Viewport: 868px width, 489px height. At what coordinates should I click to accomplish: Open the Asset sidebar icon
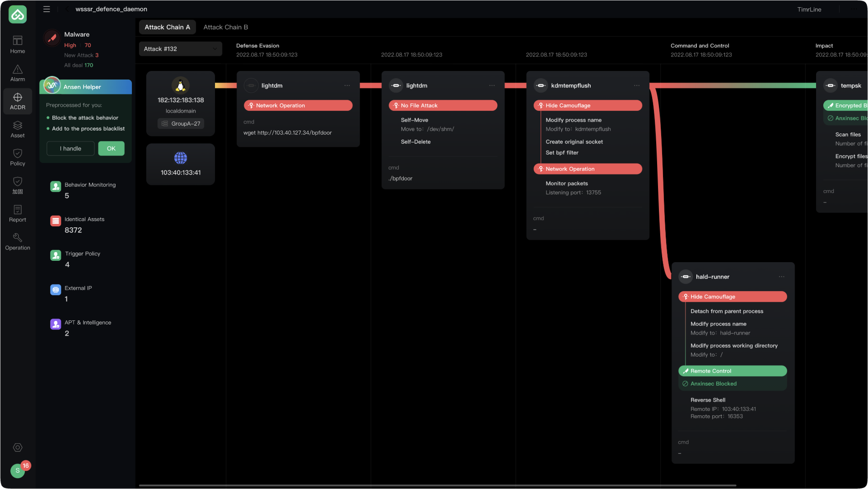tap(18, 129)
